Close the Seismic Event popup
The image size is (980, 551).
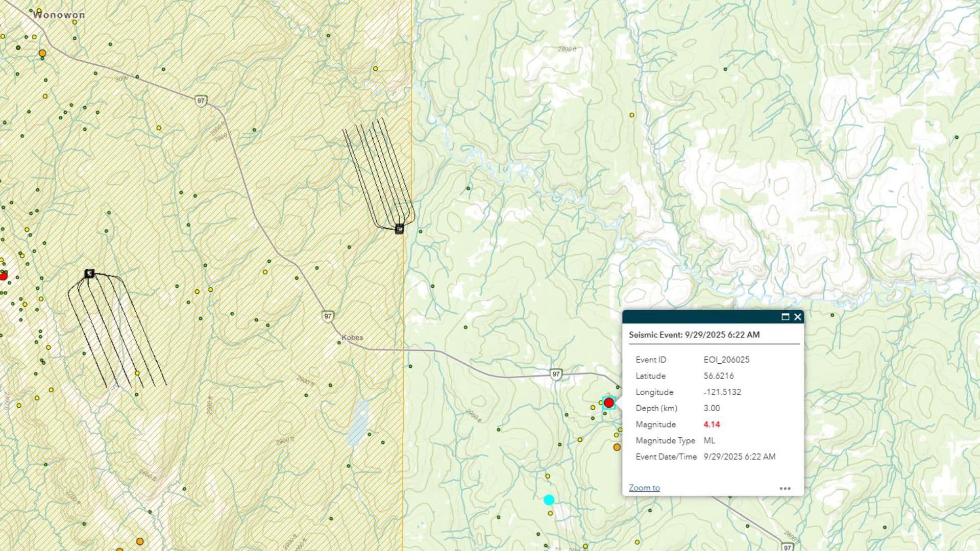797,317
